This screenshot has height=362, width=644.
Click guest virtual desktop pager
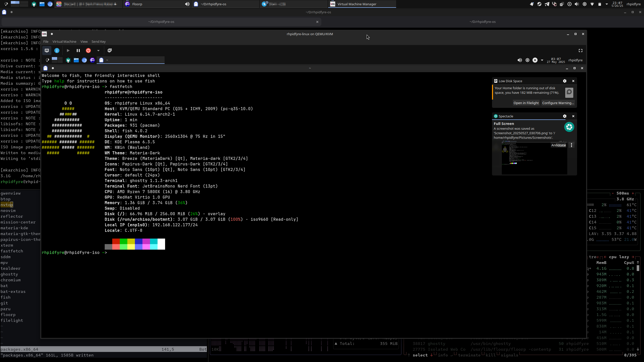[57, 60]
